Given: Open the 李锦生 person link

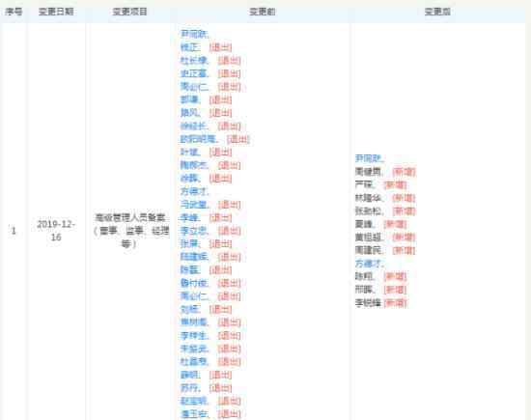Looking at the screenshot, I should tap(194, 335).
